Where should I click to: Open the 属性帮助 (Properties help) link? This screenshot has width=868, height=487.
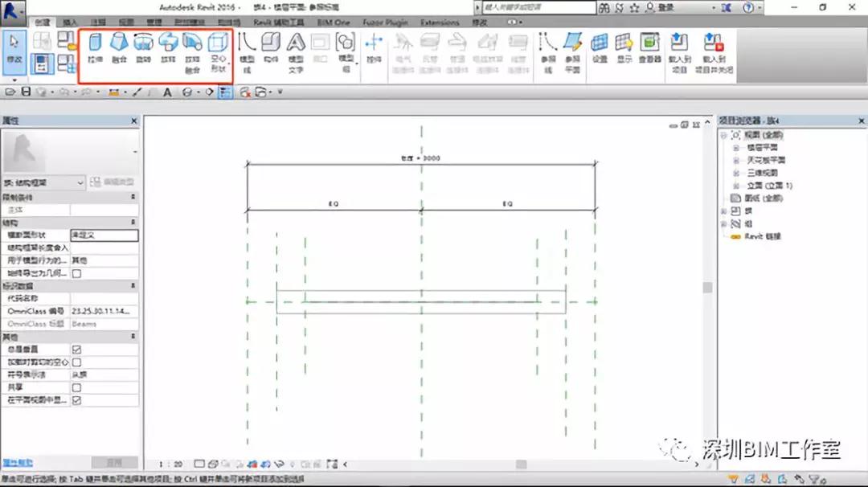click(18, 463)
